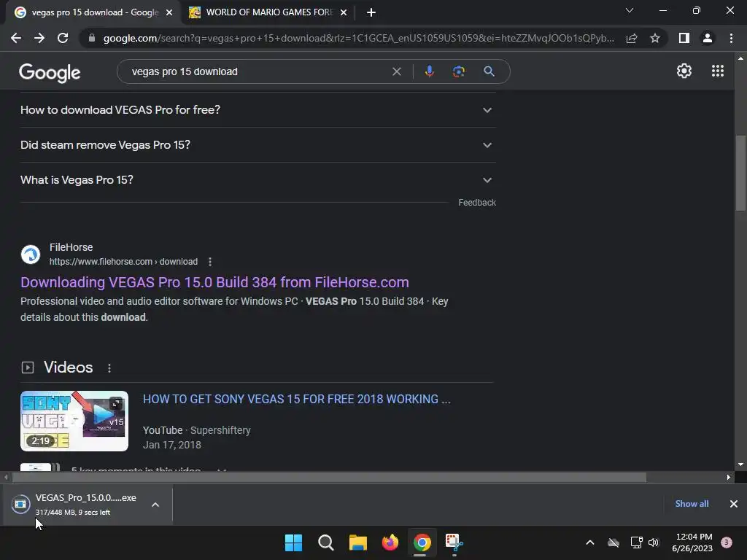Search by image with Google Lens
This screenshot has height=560, width=747.
point(458,71)
